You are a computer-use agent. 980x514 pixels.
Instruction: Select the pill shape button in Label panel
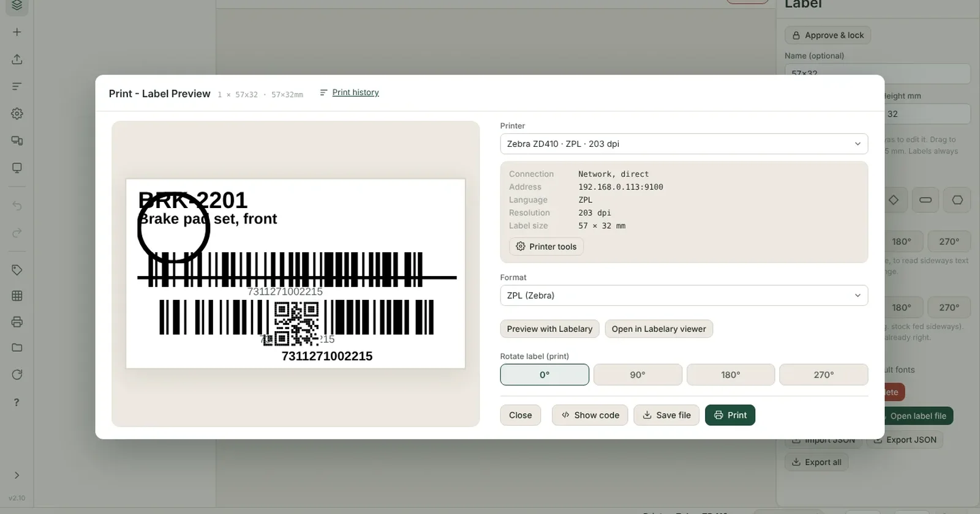pos(925,200)
